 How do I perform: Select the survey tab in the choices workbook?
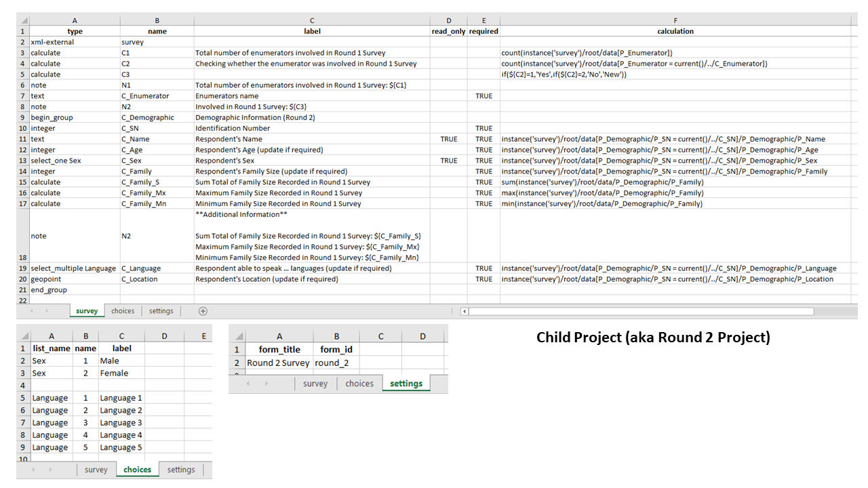click(96, 468)
